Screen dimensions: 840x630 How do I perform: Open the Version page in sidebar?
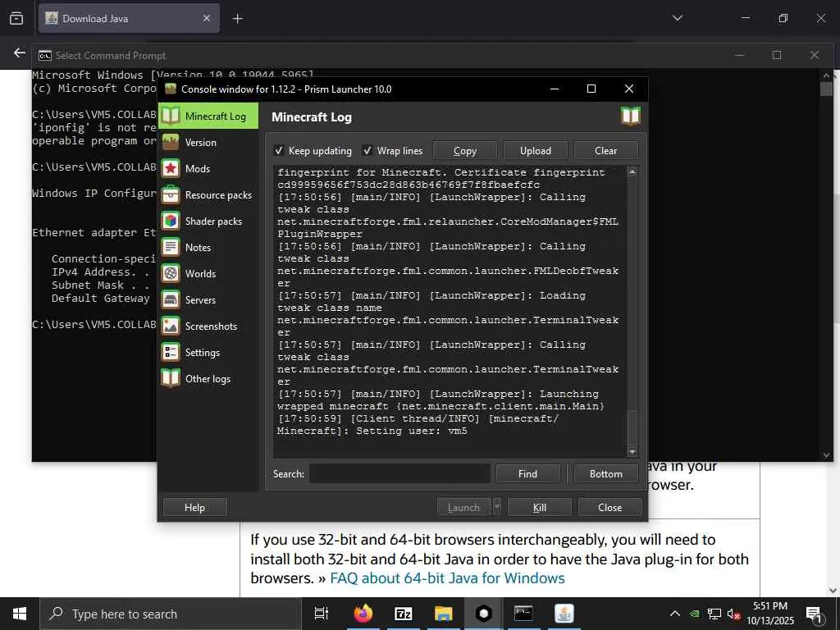[208, 143]
